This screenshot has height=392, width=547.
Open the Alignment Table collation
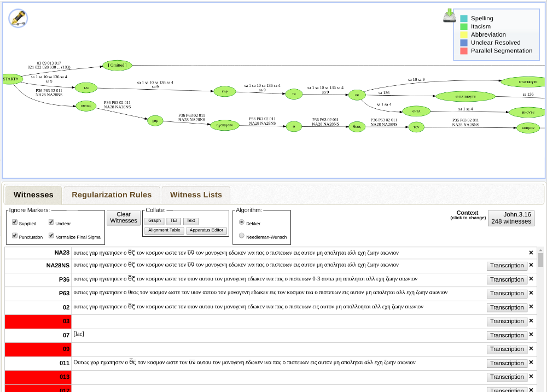pos(165,230)
